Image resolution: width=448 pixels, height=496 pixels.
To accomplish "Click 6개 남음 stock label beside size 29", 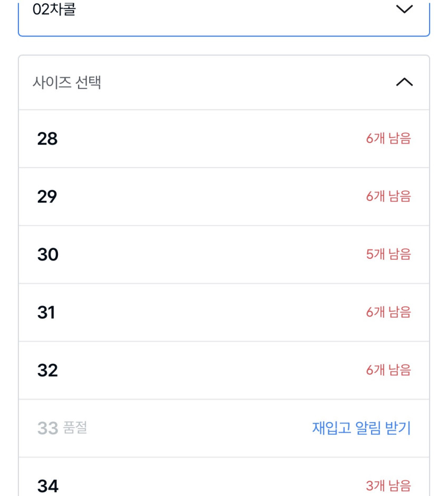I will 388,197.
